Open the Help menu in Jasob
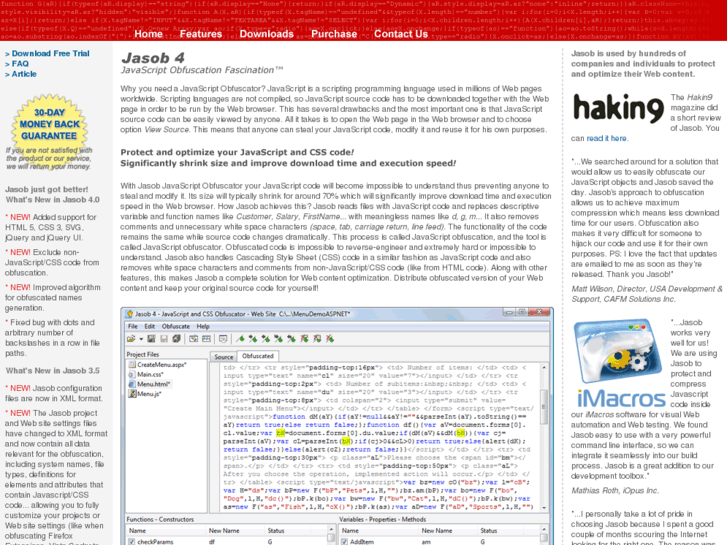This screenshot has height=545, width=727. pos(203,327)
